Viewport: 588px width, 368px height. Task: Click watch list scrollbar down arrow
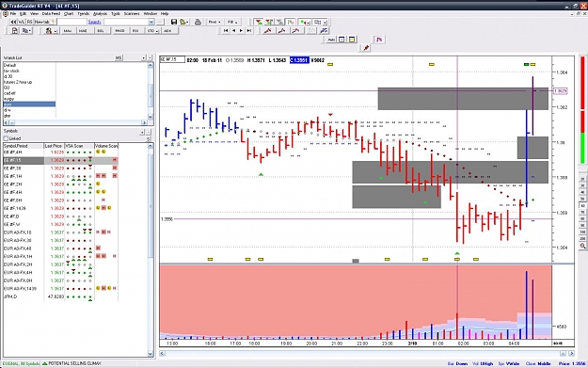151,117
